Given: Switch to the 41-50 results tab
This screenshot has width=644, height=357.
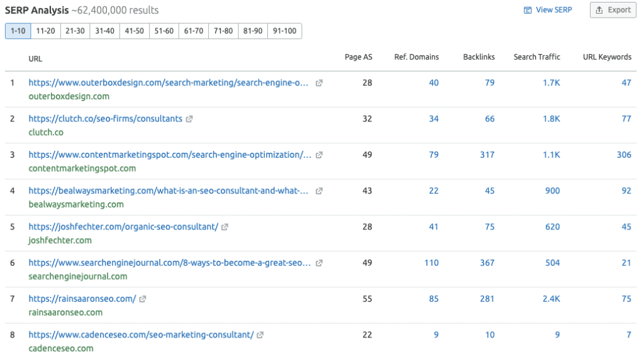Looking at the screenshot, I should pyautogui.click(x=135, y=31).
